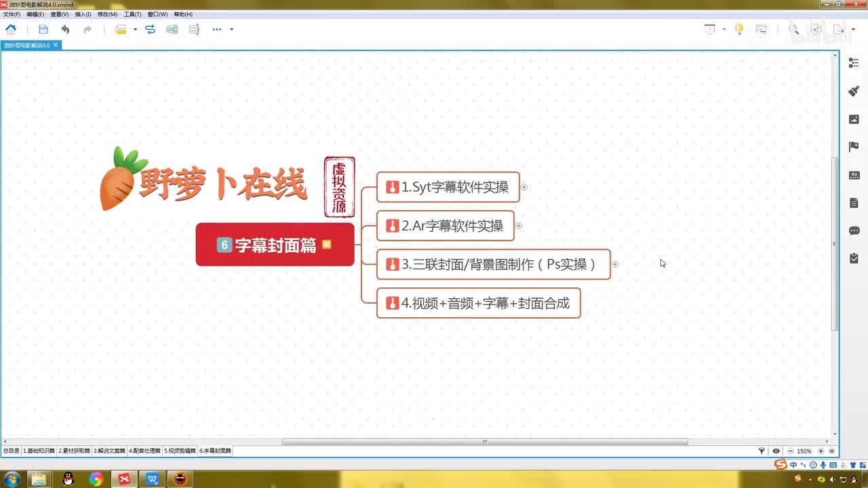Open the Comments panel in the sidebar
The width and height of the screenshot is (868, 488).
[854, 230]
